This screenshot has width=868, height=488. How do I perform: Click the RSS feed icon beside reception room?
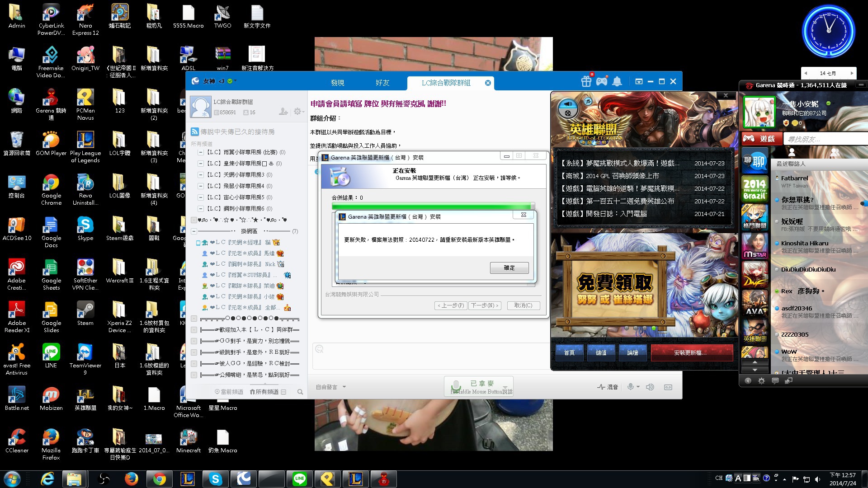195,131
